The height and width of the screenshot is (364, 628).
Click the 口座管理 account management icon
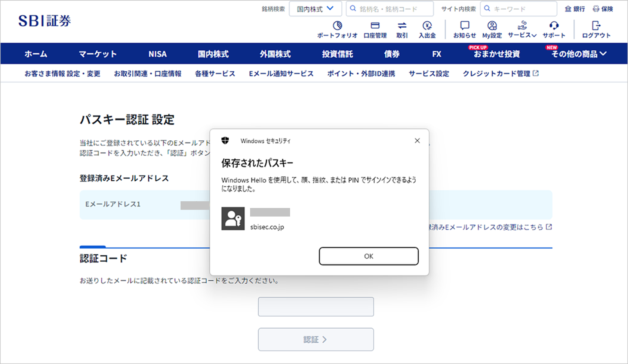[375, 29]
